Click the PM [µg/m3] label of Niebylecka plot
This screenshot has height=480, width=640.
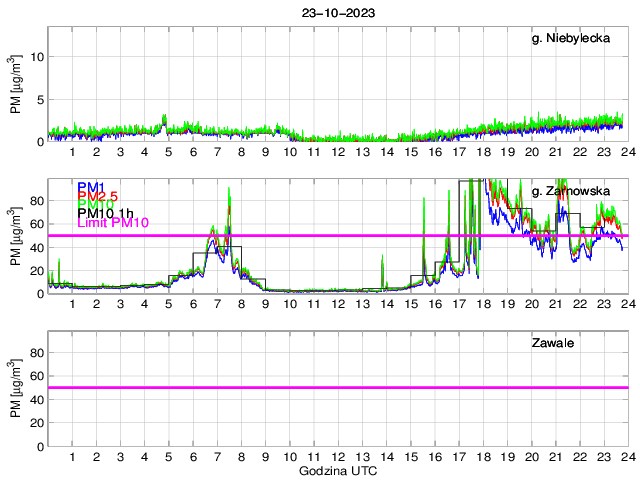(15, 84)
